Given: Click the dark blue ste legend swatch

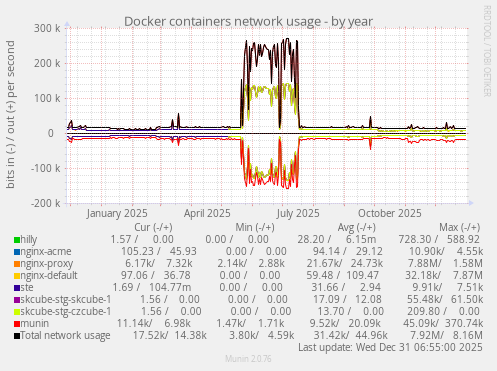Looking at the screenshot, I should point(17,288).
